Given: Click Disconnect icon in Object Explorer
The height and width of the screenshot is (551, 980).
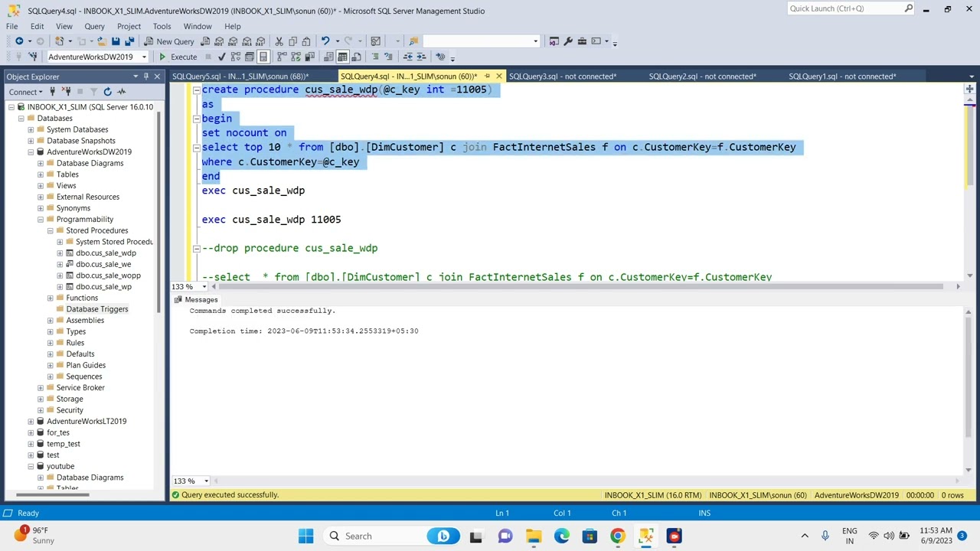Looking at the screenshot, I should pos(66,92).
